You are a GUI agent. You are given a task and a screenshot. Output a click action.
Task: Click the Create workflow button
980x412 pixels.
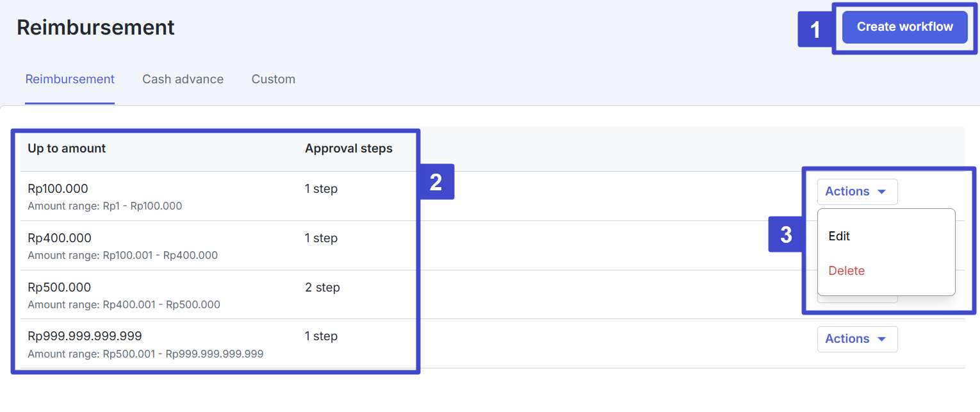(904, 27)
